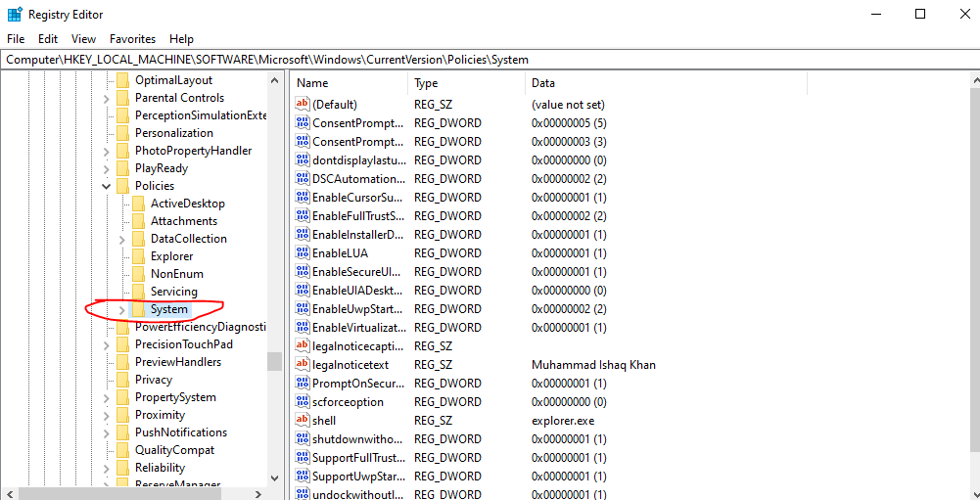Viewport: 980px width, 500px height.
Task: Select the QualityCompat key label
Action: pos(174,450)
